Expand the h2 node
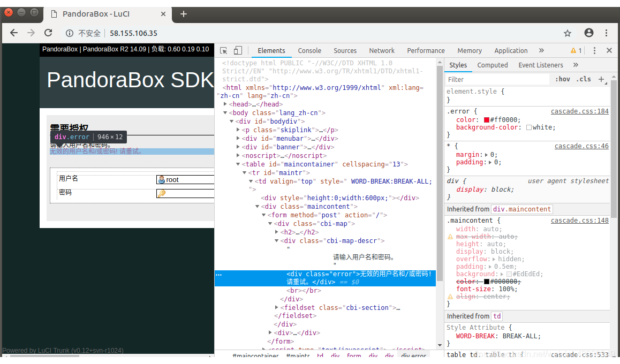Image resolution: width=620 pixels, height=364 pixels. pos(277,232)
